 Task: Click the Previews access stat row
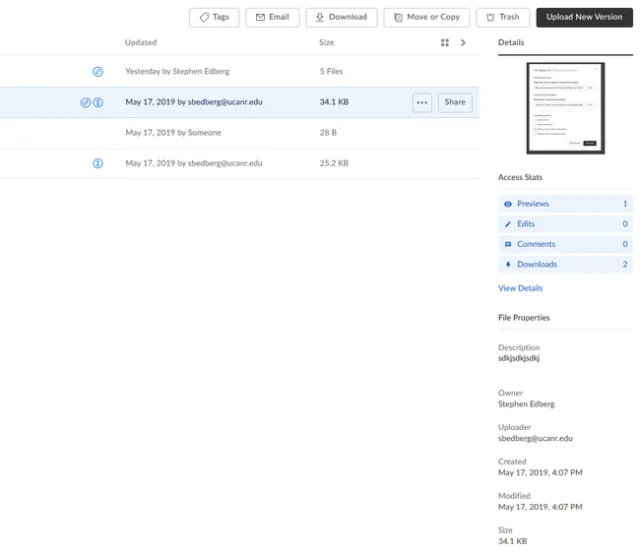click(x=565, y=204)
